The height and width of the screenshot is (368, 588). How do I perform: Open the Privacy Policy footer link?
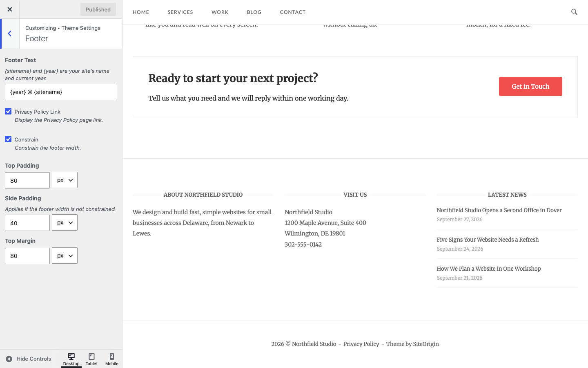point(361,344)
